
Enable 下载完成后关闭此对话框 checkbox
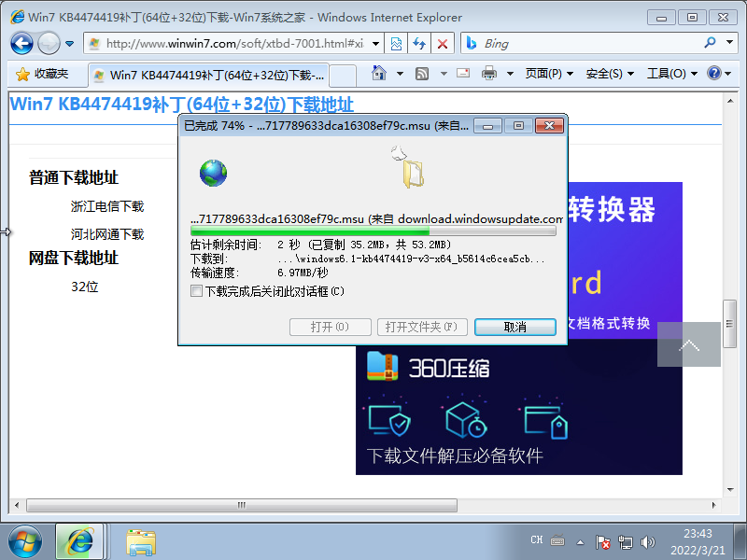tap(196, 290)
